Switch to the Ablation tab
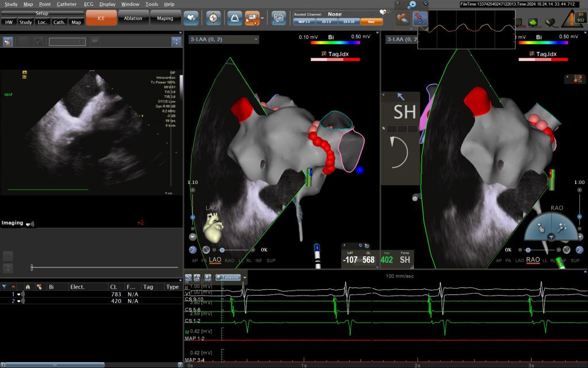 pyautogui.click(x=133, y=18)
